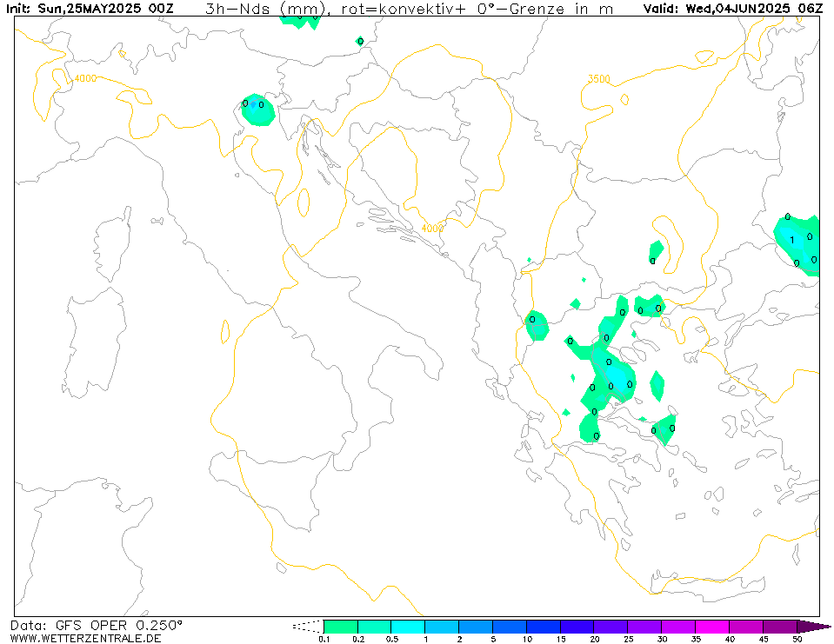The width and height of the screenshot is (834, 644).
Task: Select the magenta legend swatch between 35 and 40
Action: [712, 627]
